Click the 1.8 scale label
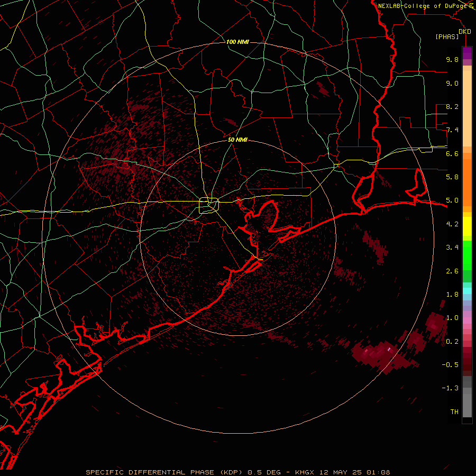 (x=452, y=295)
